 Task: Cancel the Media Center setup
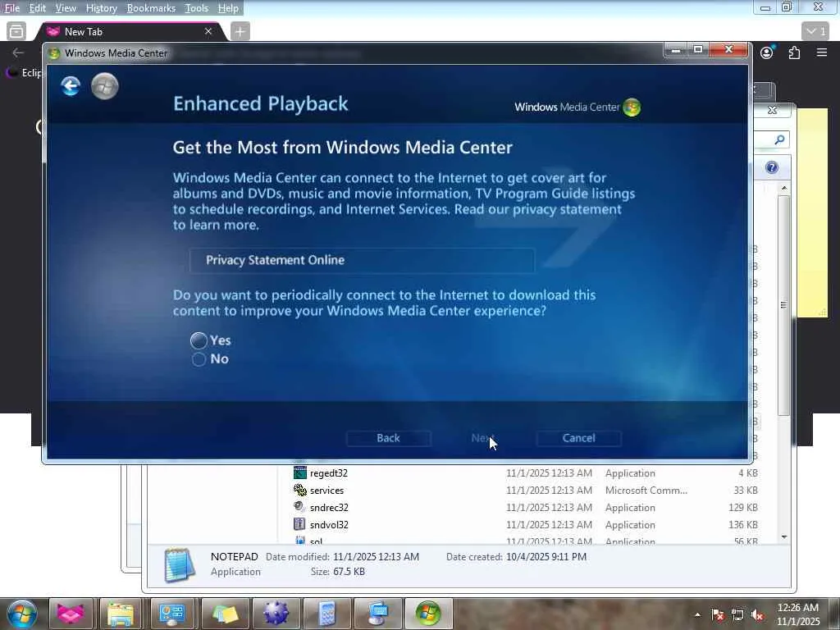(x=578, y=438)
